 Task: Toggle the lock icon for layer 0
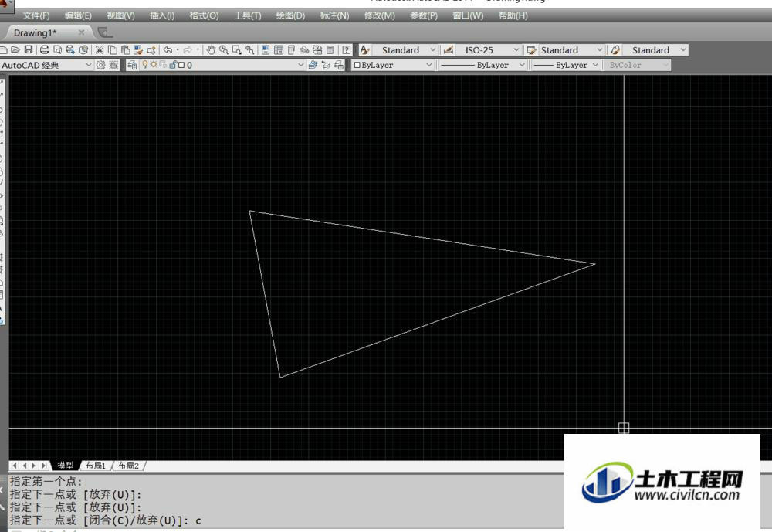[x=173, y=64]
